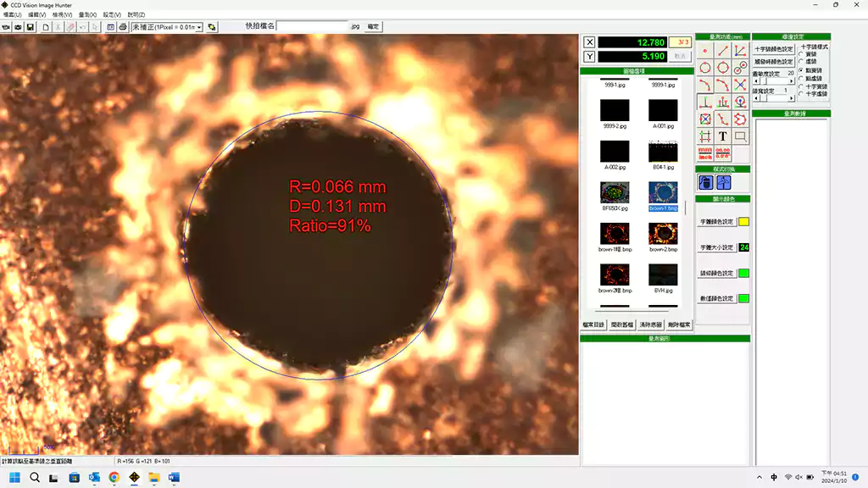Viewport: 868px width, 488px height.
Task: Click the printer icon in the toolbar
Action: 123,27
